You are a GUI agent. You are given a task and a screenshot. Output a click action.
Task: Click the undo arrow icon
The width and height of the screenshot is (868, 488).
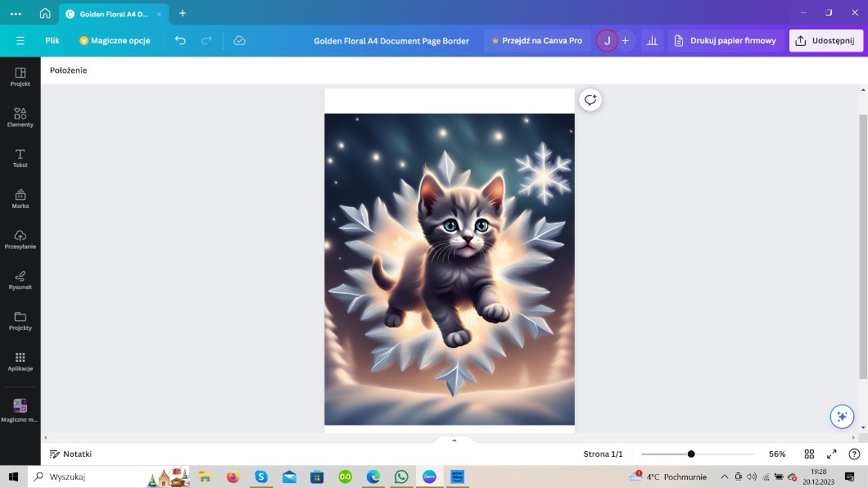[180, 40]
